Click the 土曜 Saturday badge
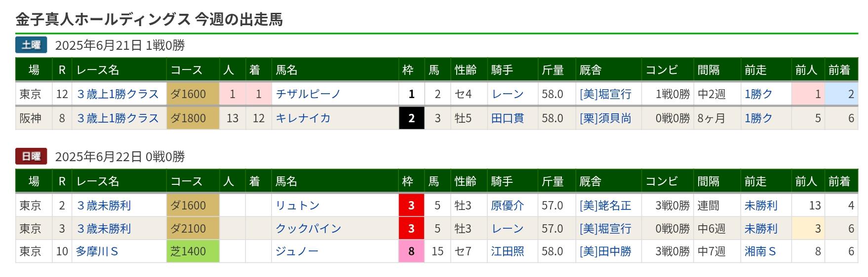 31,45
